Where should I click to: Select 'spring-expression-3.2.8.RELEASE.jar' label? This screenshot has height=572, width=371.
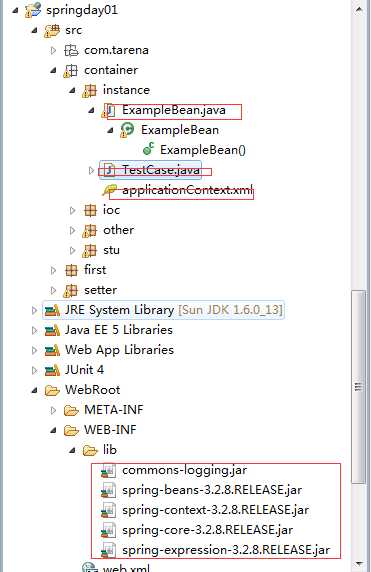(x=226, y=550)
